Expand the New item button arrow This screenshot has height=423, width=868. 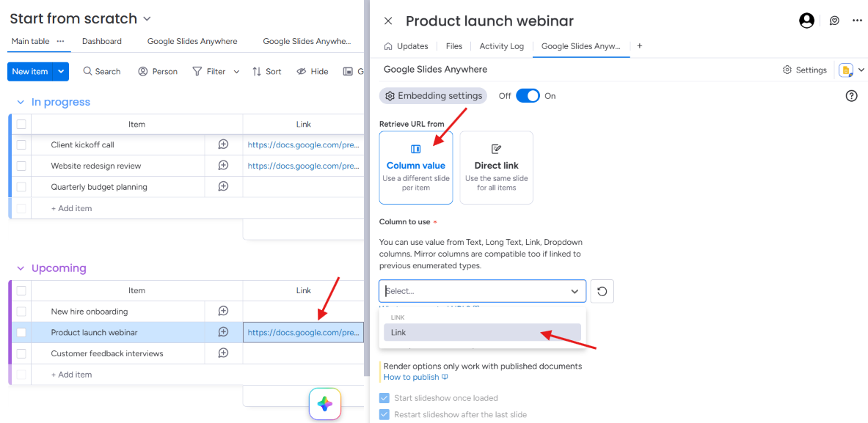point(62,71)
